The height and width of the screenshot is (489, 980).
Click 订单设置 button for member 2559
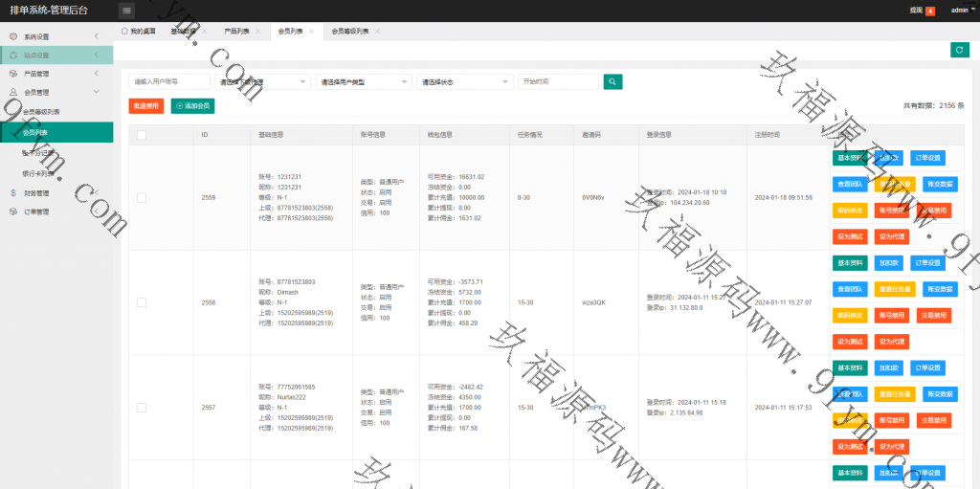(927, 158)
